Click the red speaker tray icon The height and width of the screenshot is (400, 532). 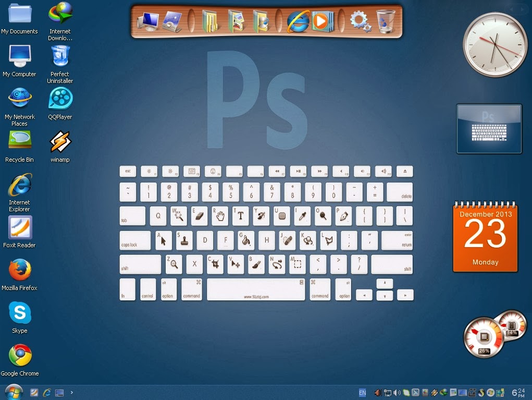pos(378,393)
